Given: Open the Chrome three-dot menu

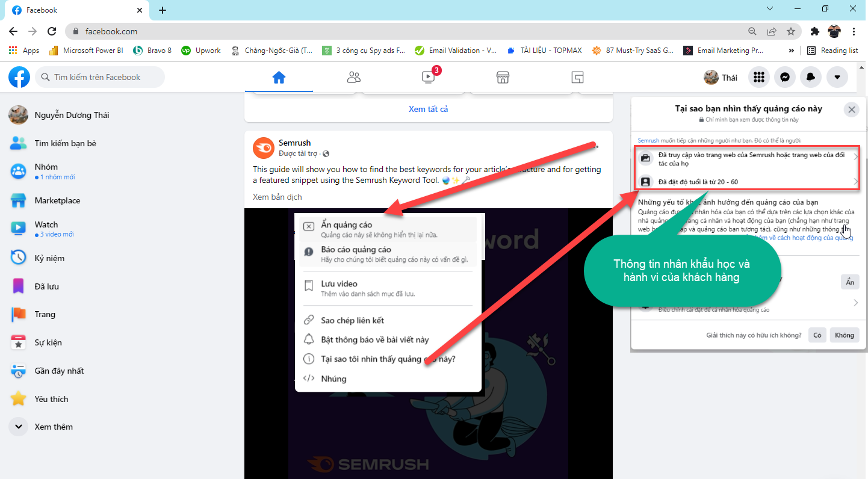Looking at the screenshot, I should click(x=854, y=31).
